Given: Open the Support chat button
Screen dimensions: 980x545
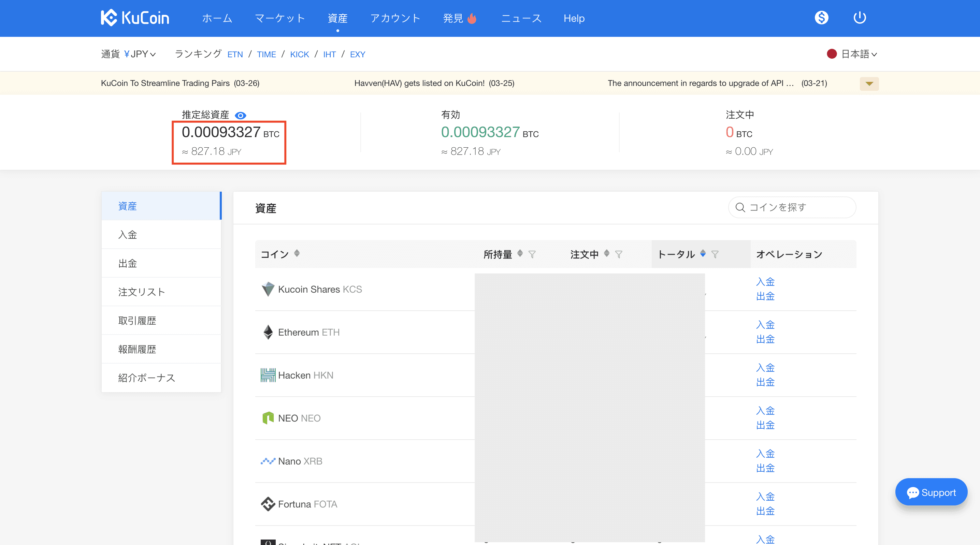Looking at the screenshot, I should (x=931, y=492).
